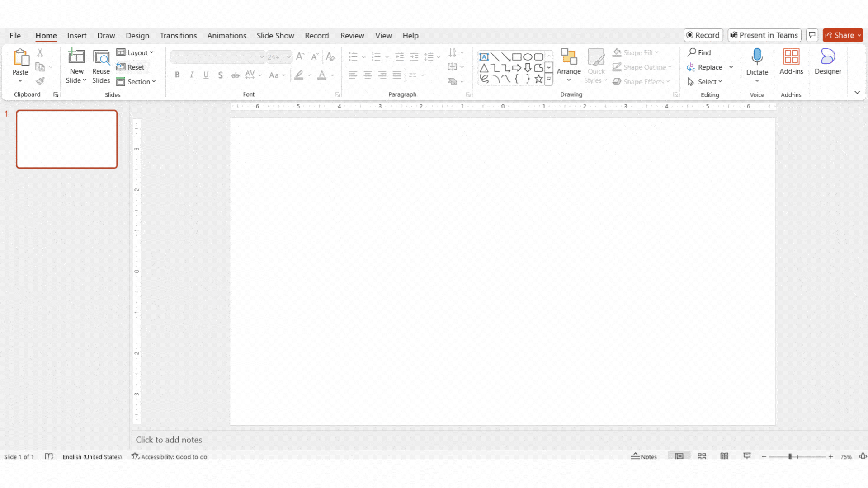This screenshot has height=488, width=868.
Task: Toggle Bold formatting on text
Action: pyautogui.click(x=177, y=75)
